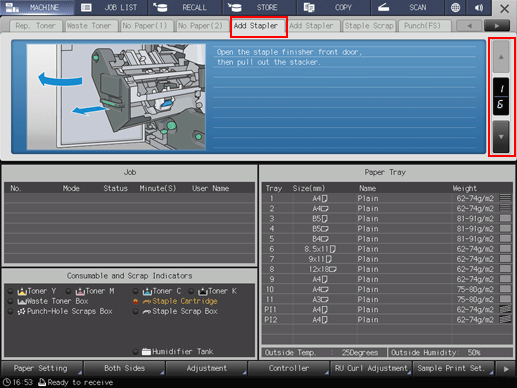Click the Humidifier Tank icon
517x388 pixels.
pyautogui.click(x=146, y=351)
